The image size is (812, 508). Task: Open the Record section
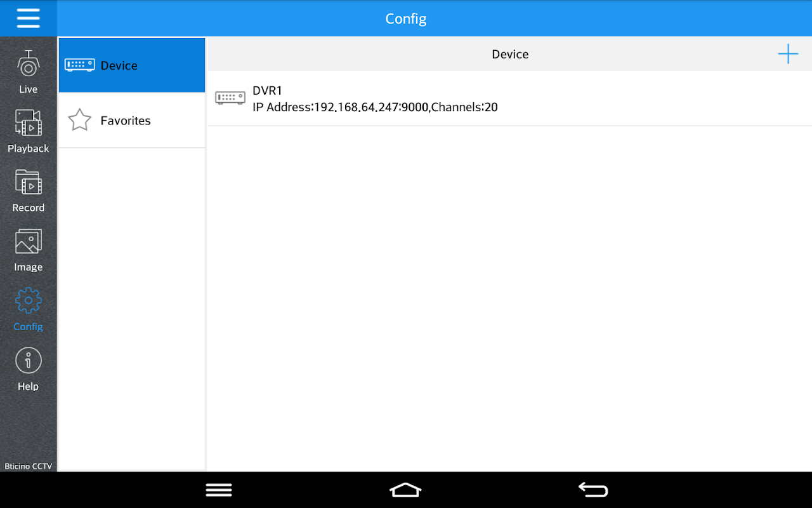pos(28,191)
